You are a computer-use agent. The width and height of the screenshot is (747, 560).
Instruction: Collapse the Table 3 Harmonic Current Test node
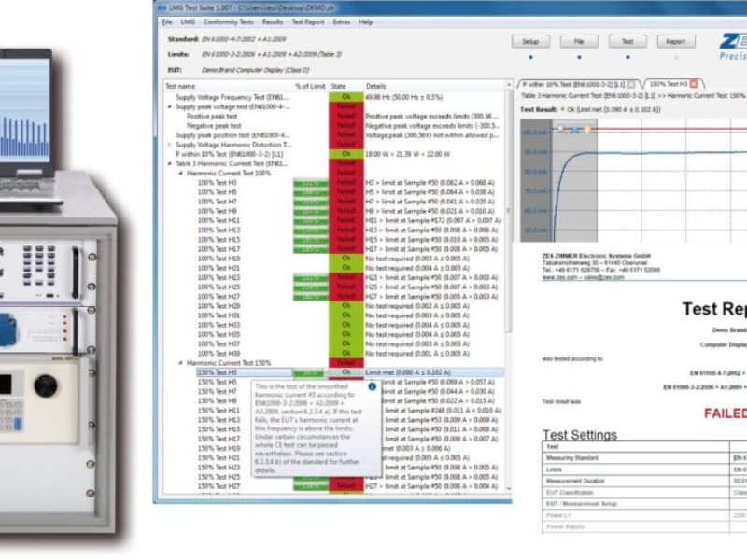[169, 163]
